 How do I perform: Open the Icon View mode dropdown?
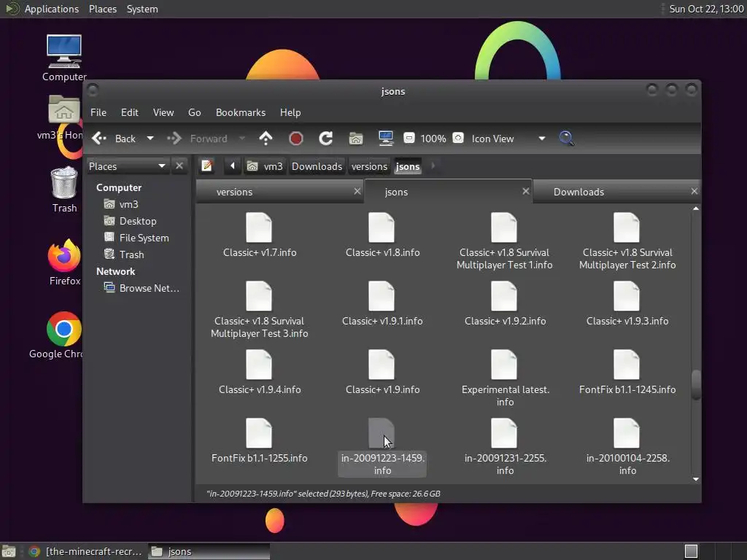click(508, 139)
